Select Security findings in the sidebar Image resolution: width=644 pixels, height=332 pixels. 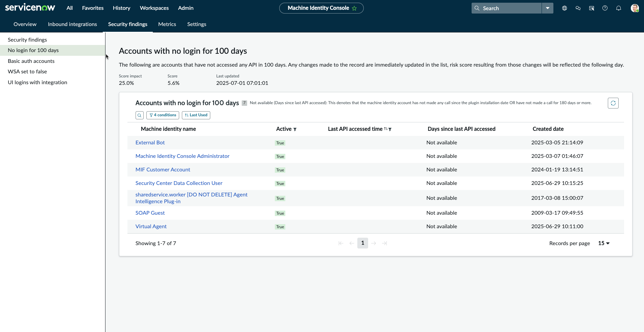tap(52, 40)
